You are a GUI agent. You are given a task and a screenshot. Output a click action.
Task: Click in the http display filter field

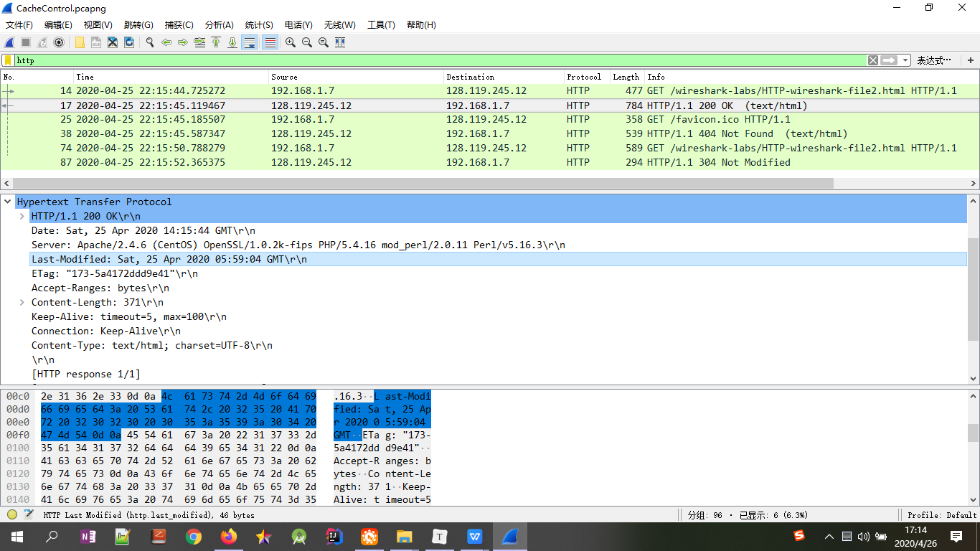point(440,60)
